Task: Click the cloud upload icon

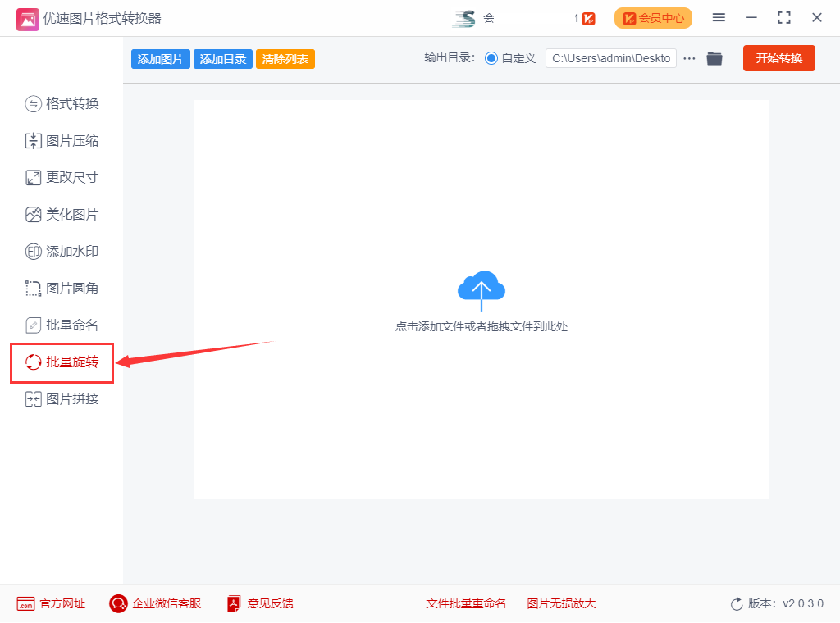Action: tap(482, 289)
